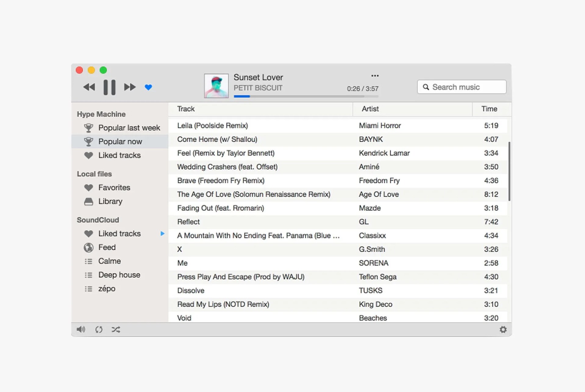Toggle the blue heart like button

(148, 87)
